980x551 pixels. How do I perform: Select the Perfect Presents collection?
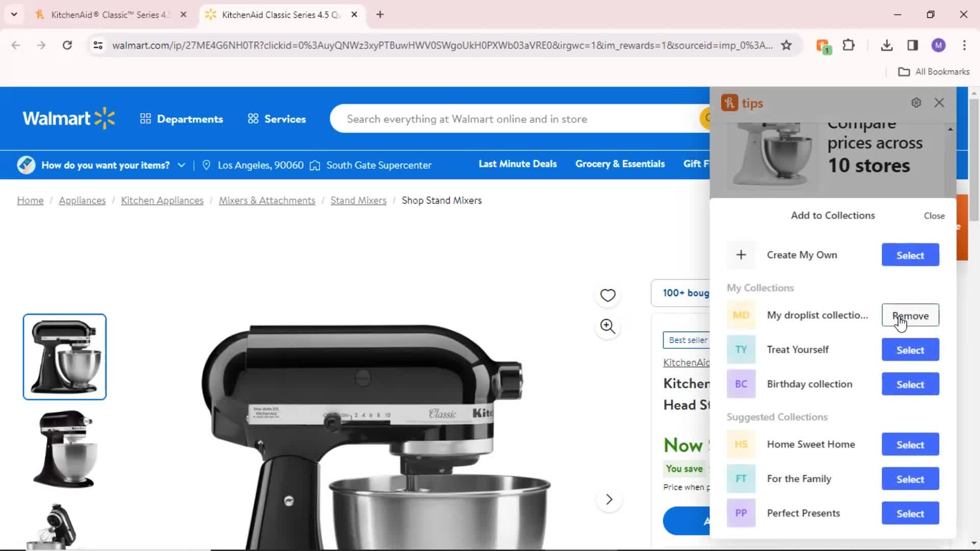tap(910, 513)
